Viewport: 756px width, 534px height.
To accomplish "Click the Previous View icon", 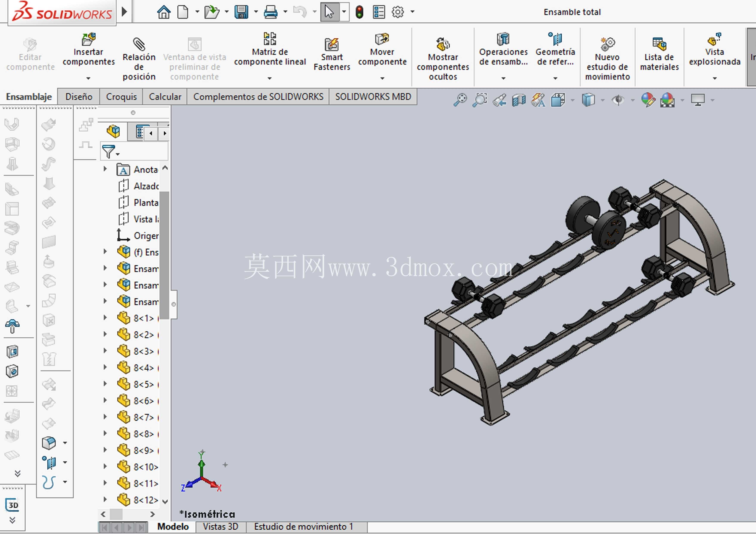I will pos(500,100).
